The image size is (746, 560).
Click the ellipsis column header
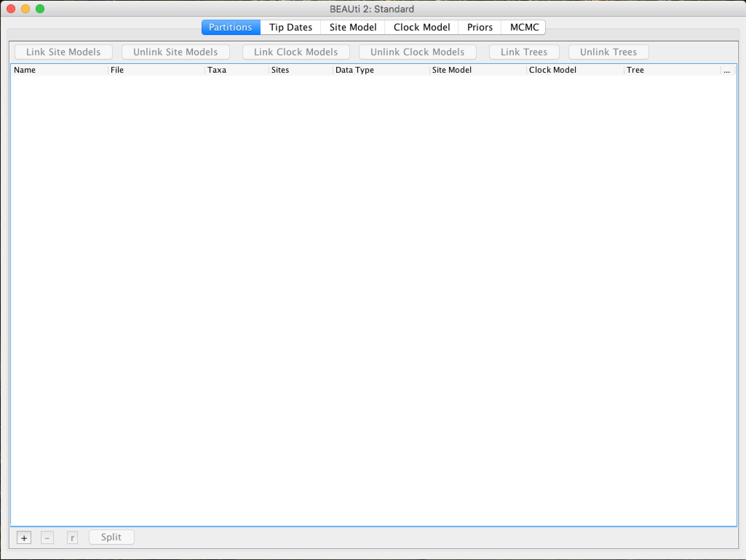click(x=728, y=70)
